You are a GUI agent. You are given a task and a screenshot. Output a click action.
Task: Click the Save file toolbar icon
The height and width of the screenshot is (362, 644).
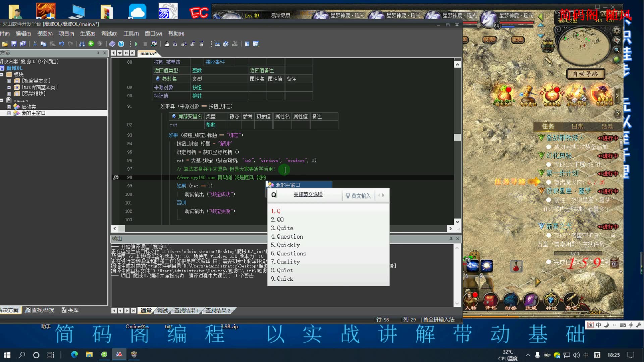point(14,44)
